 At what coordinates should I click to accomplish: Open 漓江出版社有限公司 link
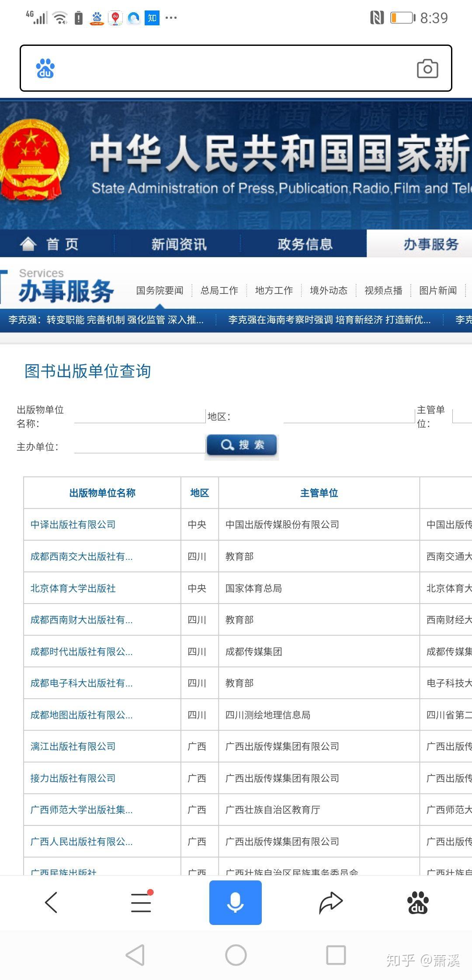point(73,746)
